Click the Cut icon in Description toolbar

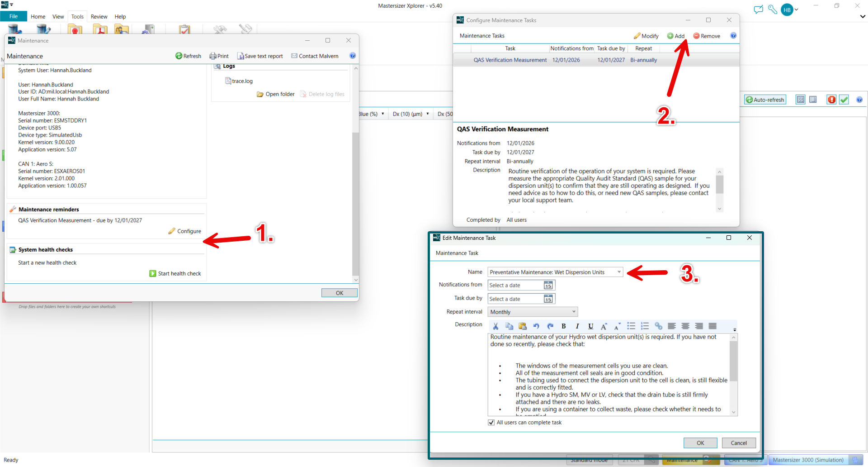[495, 326]
